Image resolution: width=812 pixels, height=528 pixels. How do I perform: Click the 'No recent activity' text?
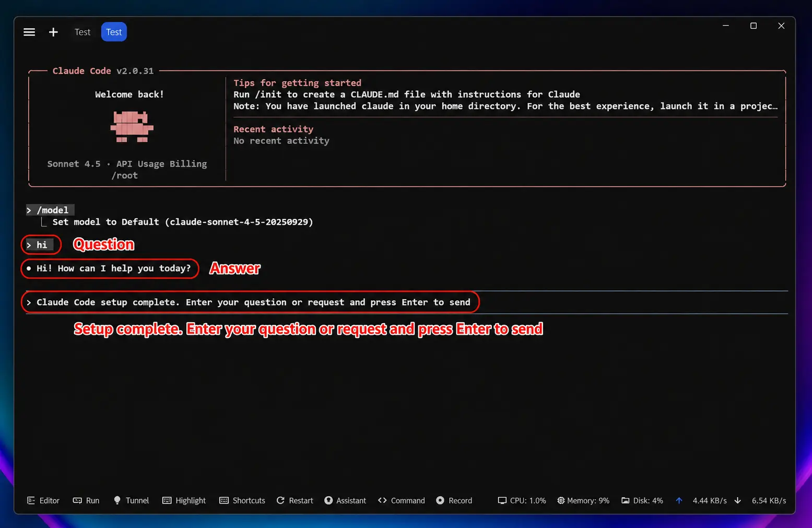pos(281,140)
